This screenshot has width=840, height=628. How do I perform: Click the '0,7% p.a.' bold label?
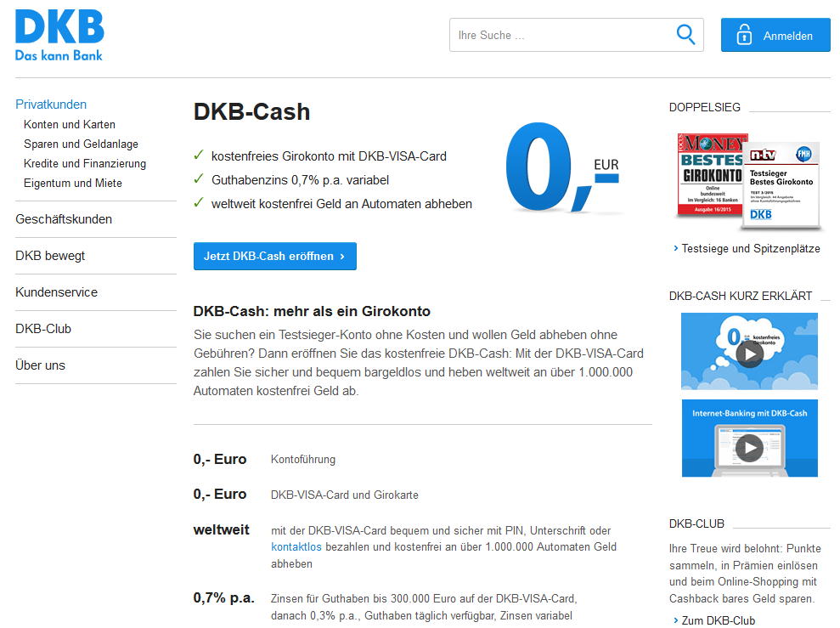[224, 597]
